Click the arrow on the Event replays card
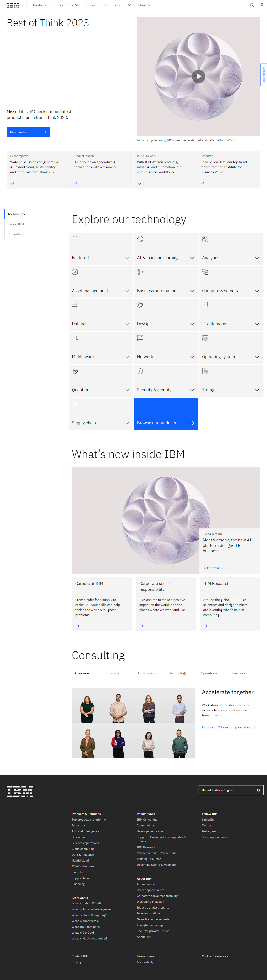This screenshot has width=267, height=980. pos(13,183)
